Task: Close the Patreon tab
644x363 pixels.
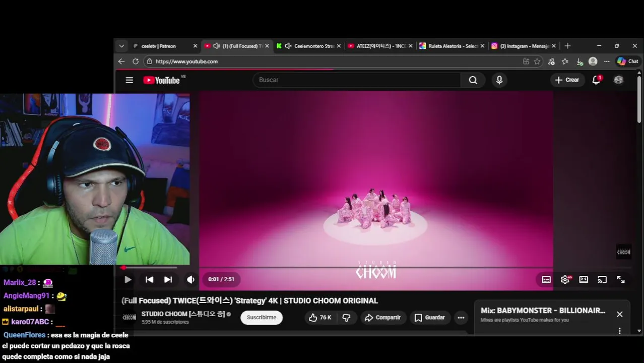Action: click(195, 46)
